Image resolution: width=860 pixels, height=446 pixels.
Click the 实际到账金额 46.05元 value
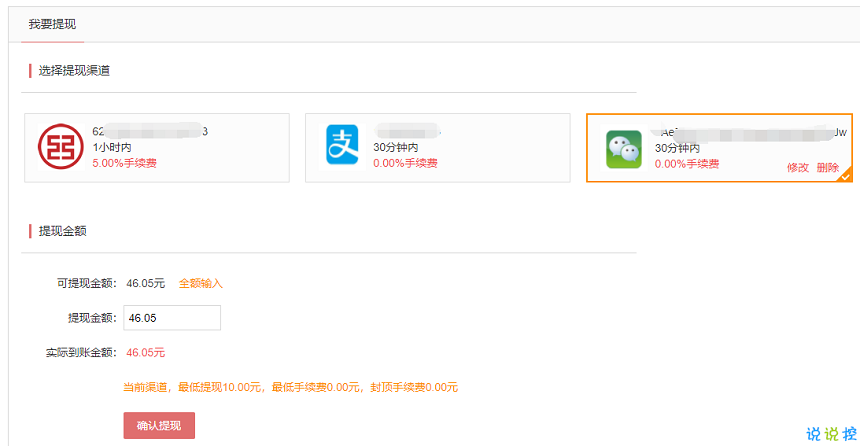click(x=145, y=353)
